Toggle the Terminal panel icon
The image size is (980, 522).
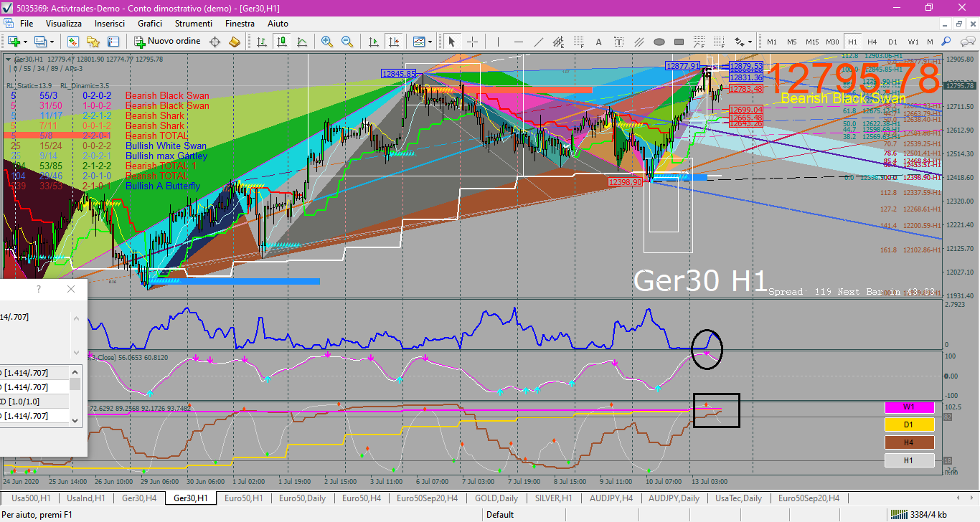(x=113, y=42)
